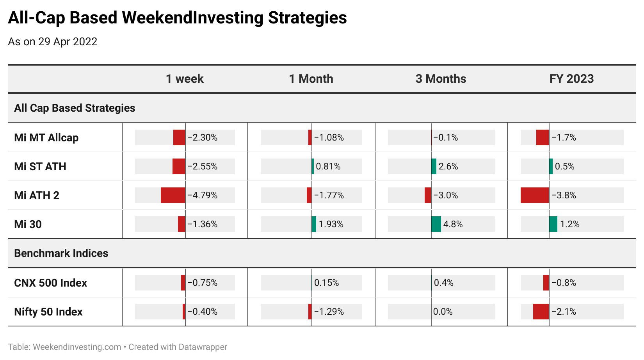Open the Created with Datawrapper link
Screen dimensions: 644x360
pyautogui.click(x=178, y=347)
